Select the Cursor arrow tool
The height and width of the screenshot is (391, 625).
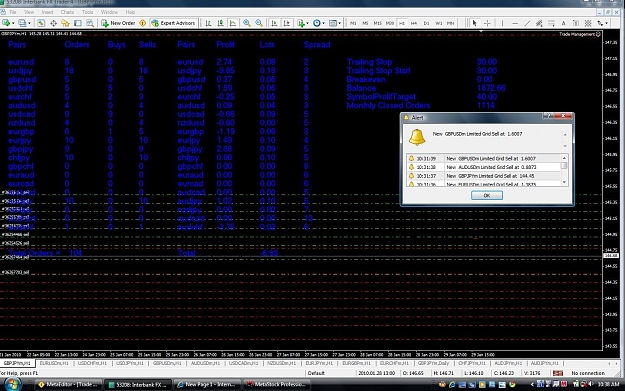point(474,23)
